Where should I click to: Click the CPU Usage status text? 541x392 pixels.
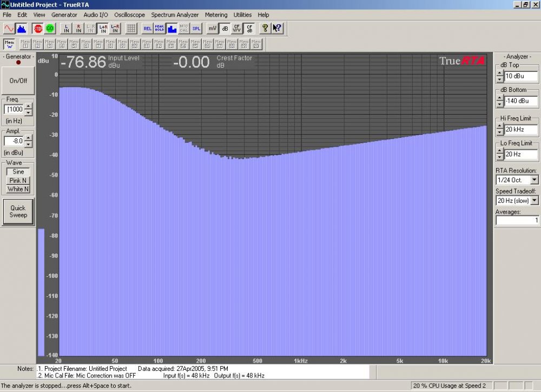coord(450,386)
